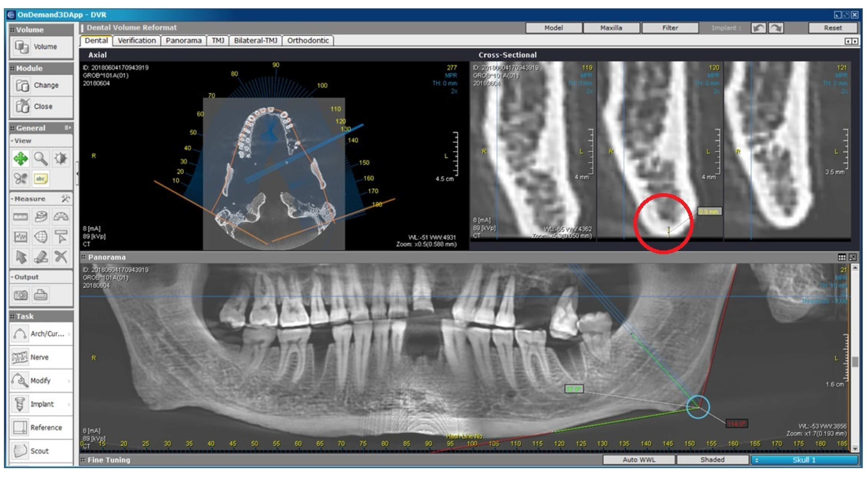Select the Zoom magnifier tool
This screenshot has height=478, width=868.
pos(40,159)
